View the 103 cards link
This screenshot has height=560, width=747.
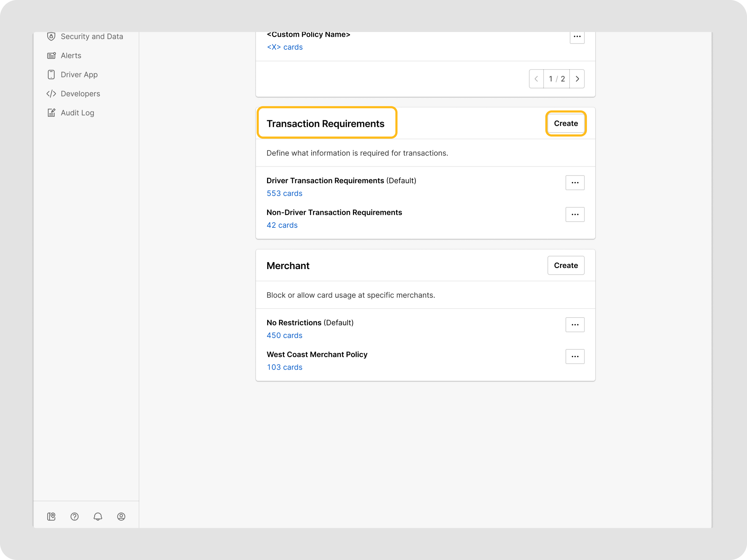pos(284,367)
